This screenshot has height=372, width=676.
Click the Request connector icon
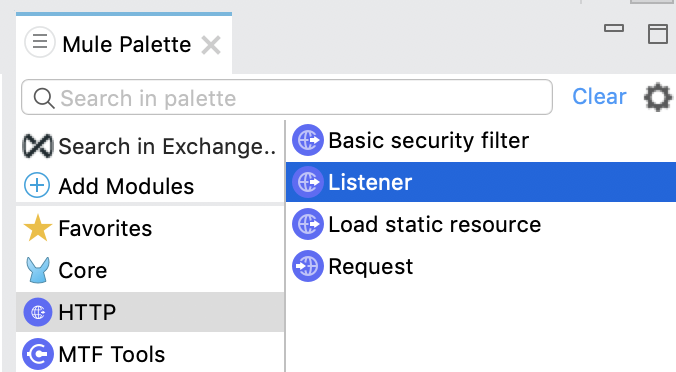click(x=308, y=266)
